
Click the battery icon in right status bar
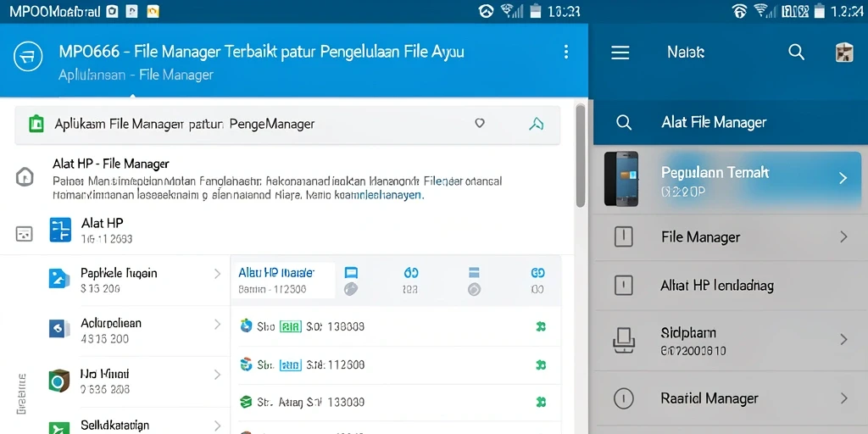(x=820, y=10)
